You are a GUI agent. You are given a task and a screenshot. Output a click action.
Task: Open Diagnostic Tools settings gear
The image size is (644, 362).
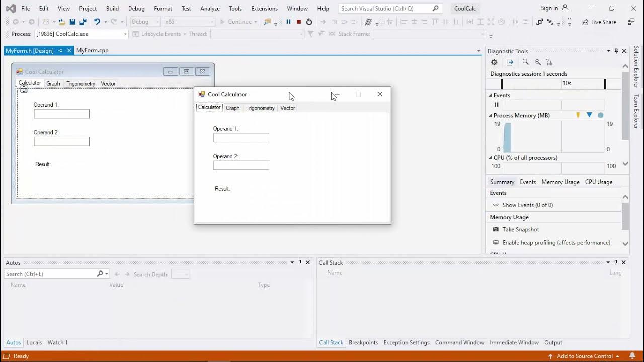click(494, 62)
